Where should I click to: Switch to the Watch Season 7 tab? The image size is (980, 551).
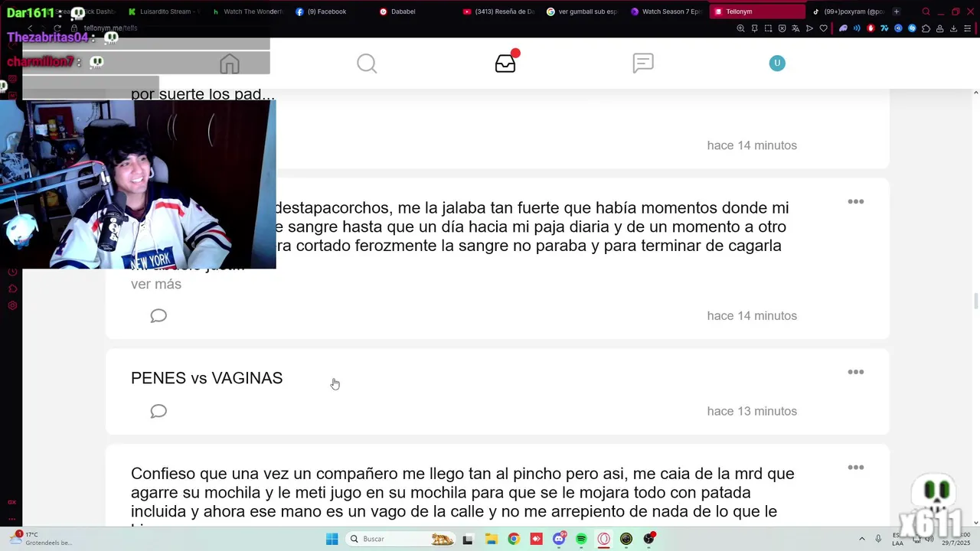click(x=665, y=11)
